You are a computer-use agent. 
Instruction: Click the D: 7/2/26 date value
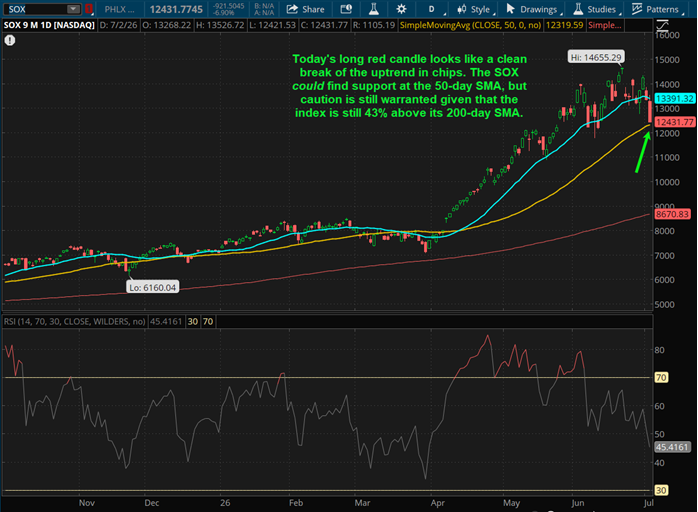tap(118, 25)
